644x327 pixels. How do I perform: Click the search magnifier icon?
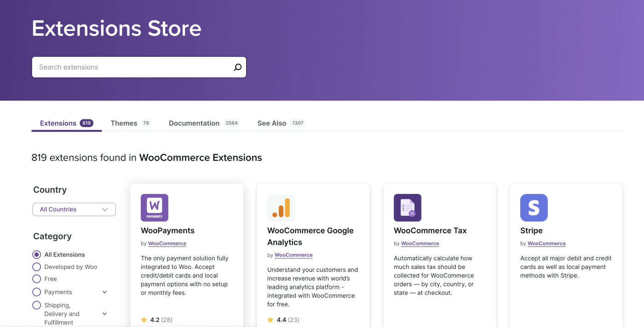[x=237, y=67]
